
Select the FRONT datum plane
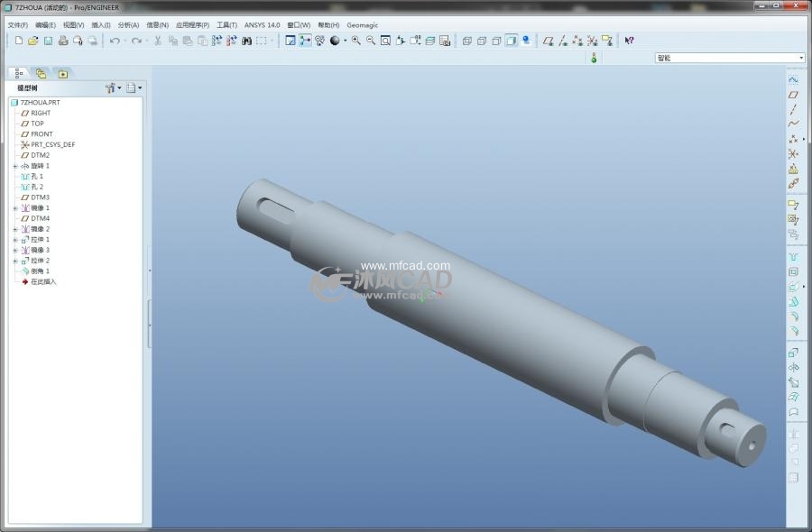(37, 134)
